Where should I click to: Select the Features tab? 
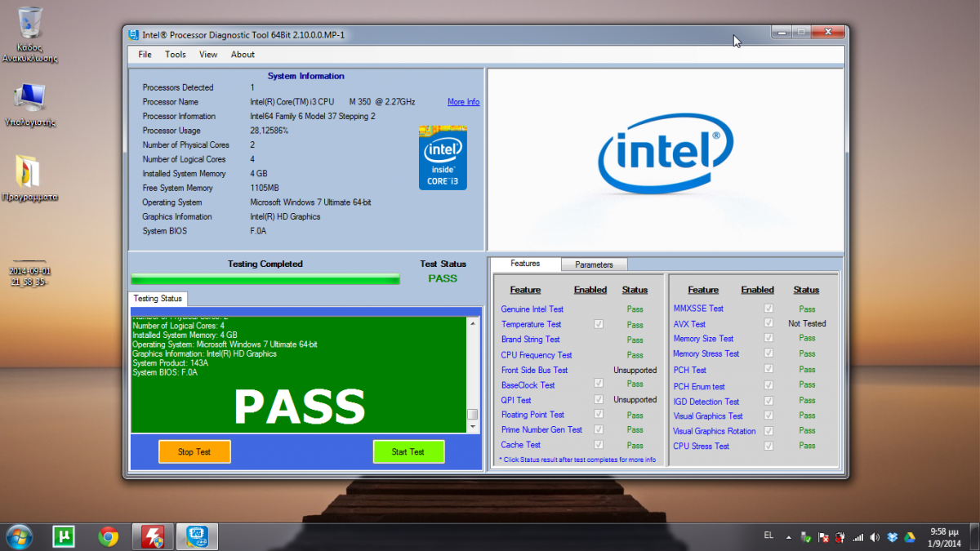point(525,264)
